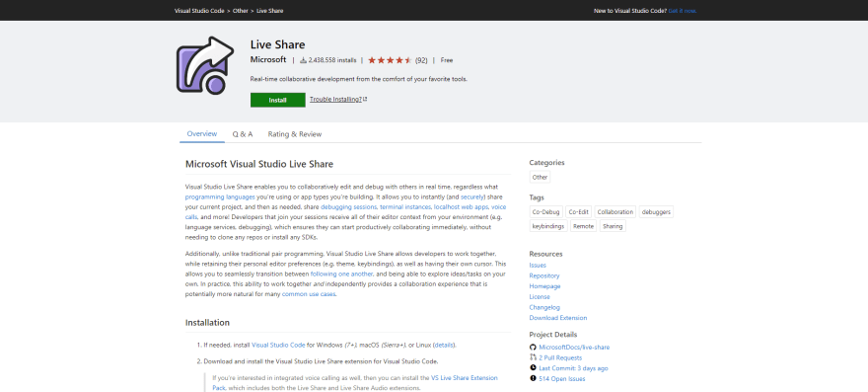Select the Co-Edit tag

pyautogui.click(x=578, y=212)
